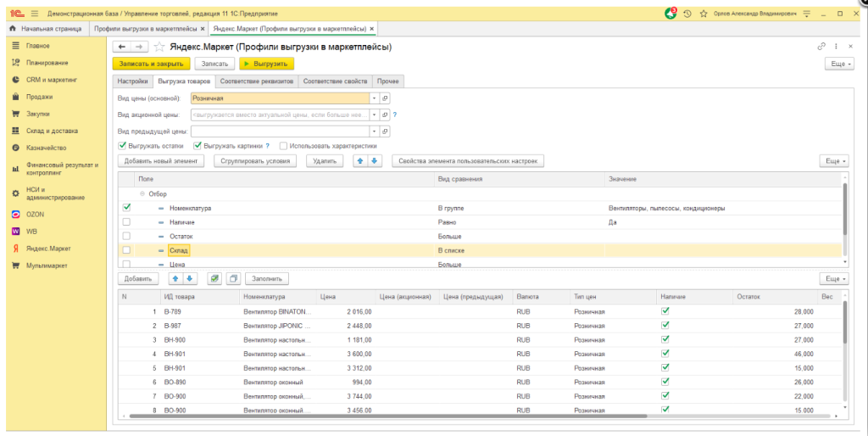Open the "Настройки" tab
The height and width of the screenshot is (436, 868).
(132, 81)
